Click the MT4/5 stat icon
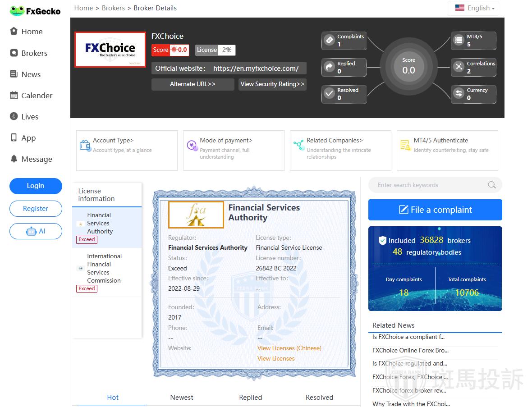Screen dimensions: 532x407 click(x=459, y=41)
